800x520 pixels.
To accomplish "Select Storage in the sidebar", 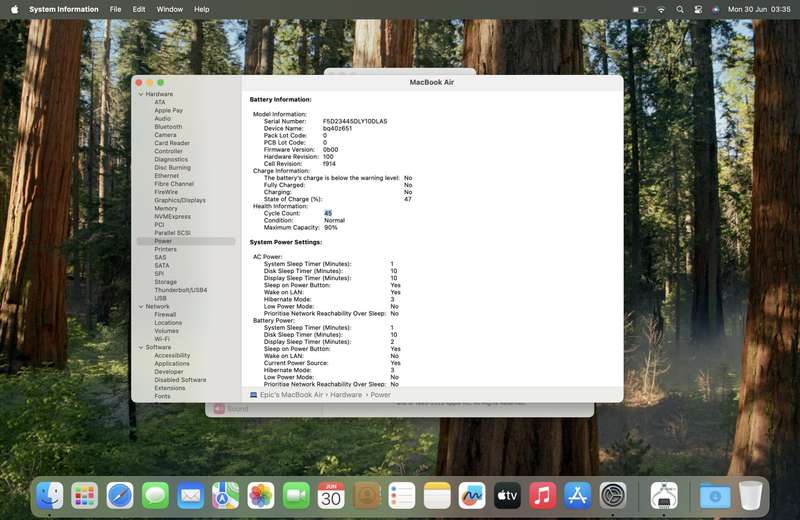I will (166, 282).
